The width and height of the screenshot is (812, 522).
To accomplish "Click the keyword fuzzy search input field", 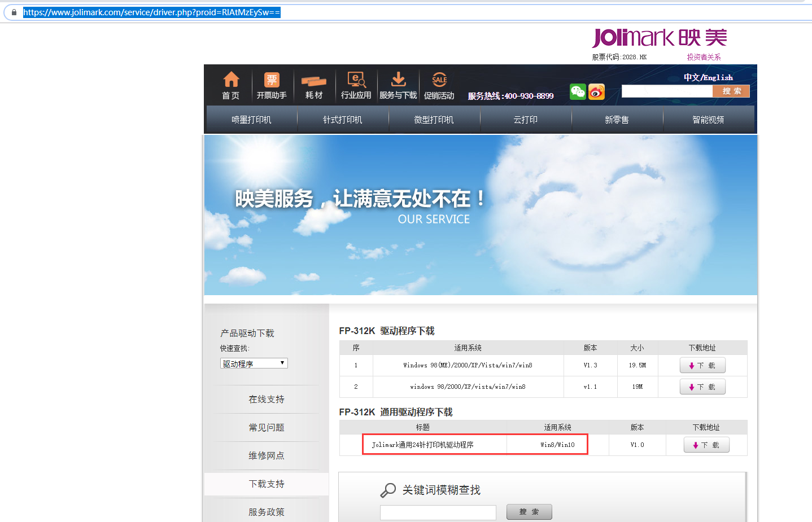I will 438,512.
